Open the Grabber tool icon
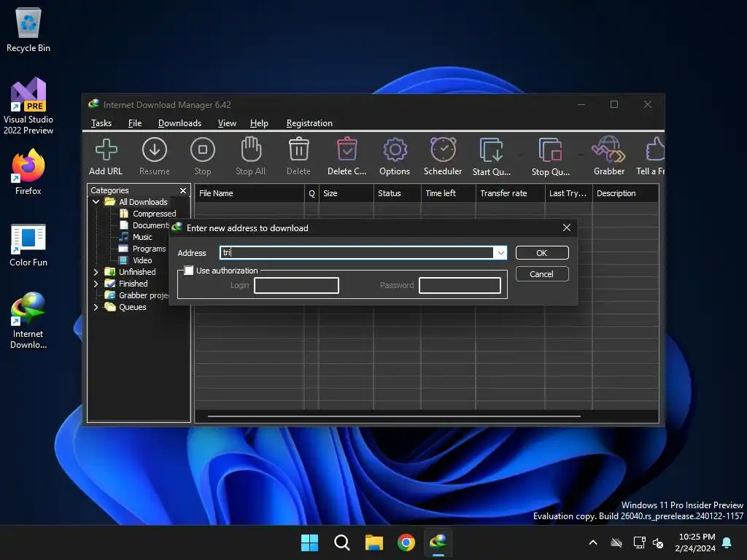The image size is (747, 560). 609,149
